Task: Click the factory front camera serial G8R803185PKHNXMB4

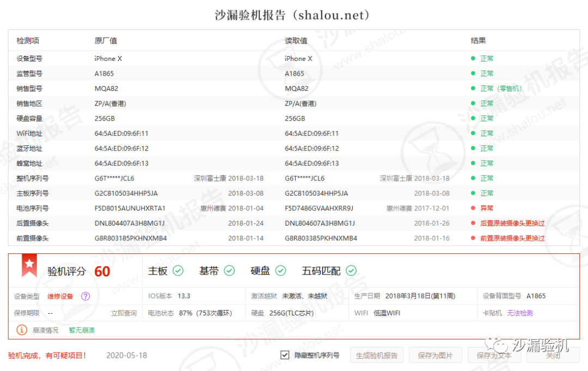Action: tap(131, 238)
